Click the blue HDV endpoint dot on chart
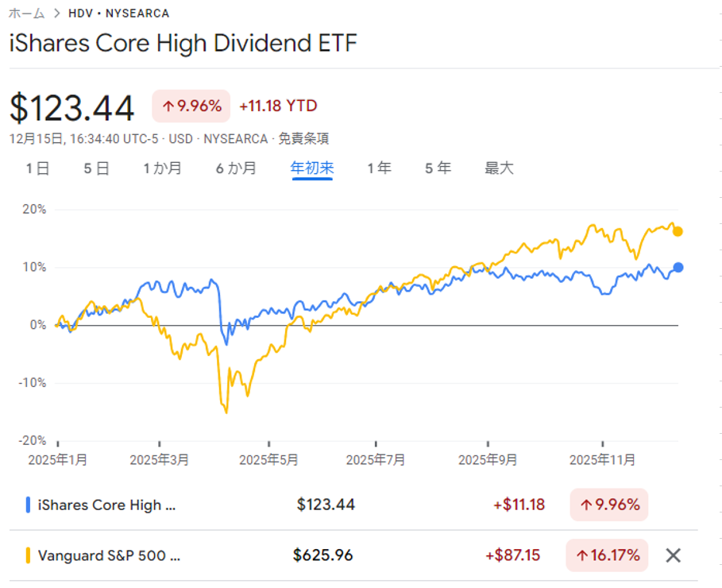This screenshot has width=722, height=588. 678,268
